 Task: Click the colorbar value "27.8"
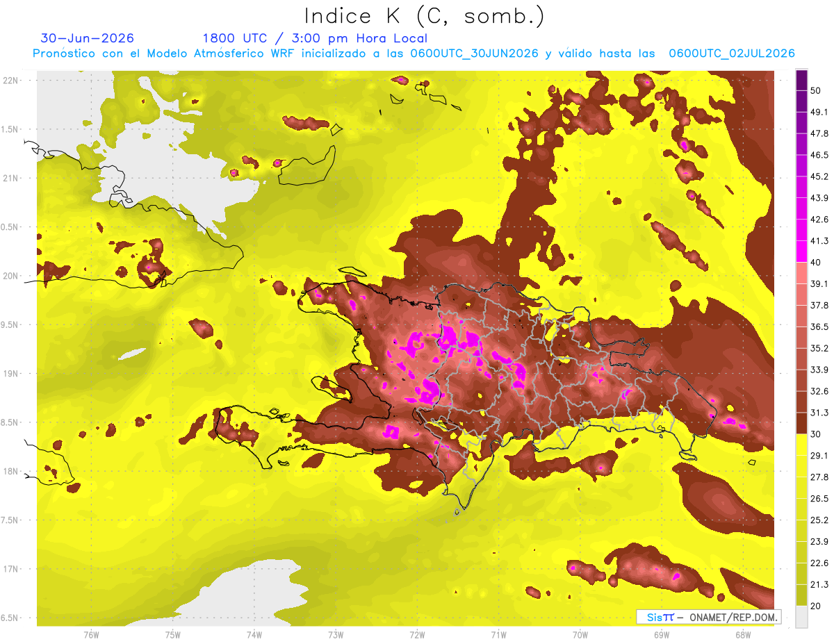819,477
